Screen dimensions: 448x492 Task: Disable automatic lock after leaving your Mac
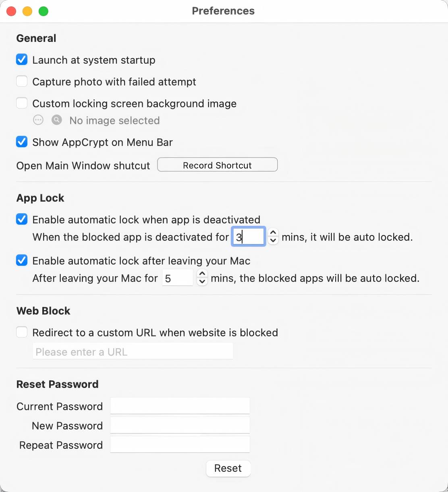point(21,260)
